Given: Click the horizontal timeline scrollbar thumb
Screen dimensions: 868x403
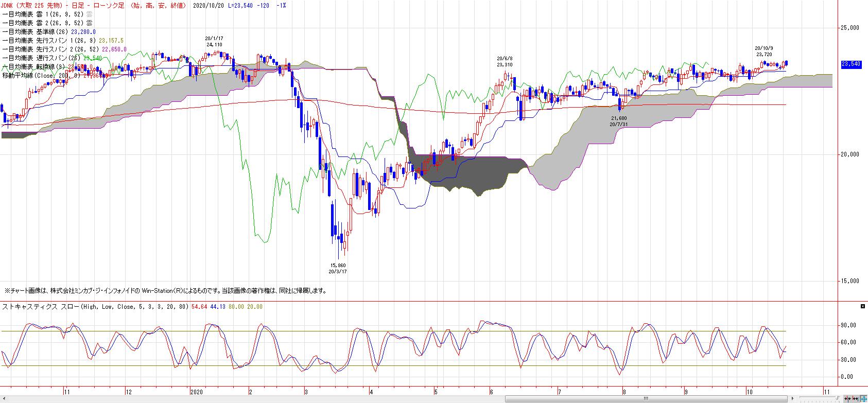Looking at the screenshot, I should click(x=646, y=399).
